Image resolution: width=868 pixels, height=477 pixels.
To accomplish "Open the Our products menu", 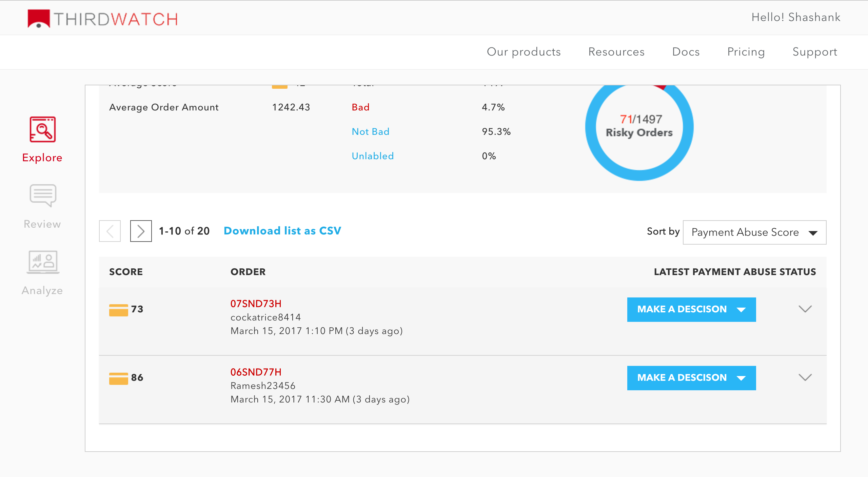I will [524, 52].
